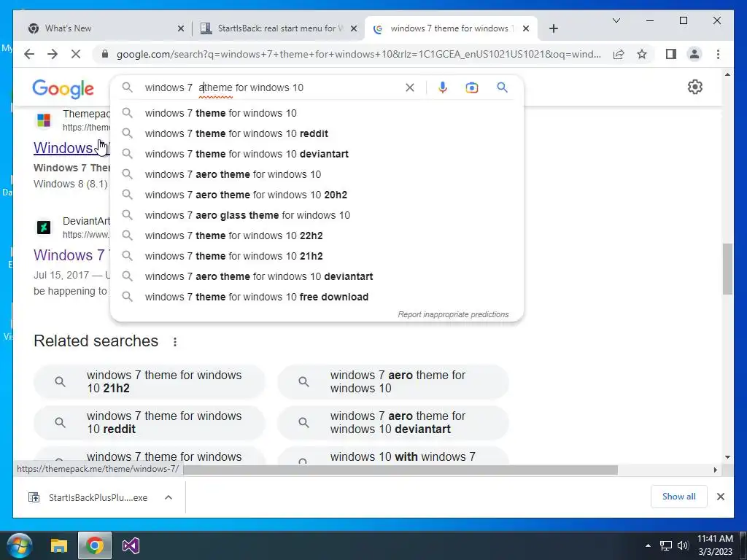Start voice search with the microphone
Screen dimensions: 747x560
tap(443, 87)
